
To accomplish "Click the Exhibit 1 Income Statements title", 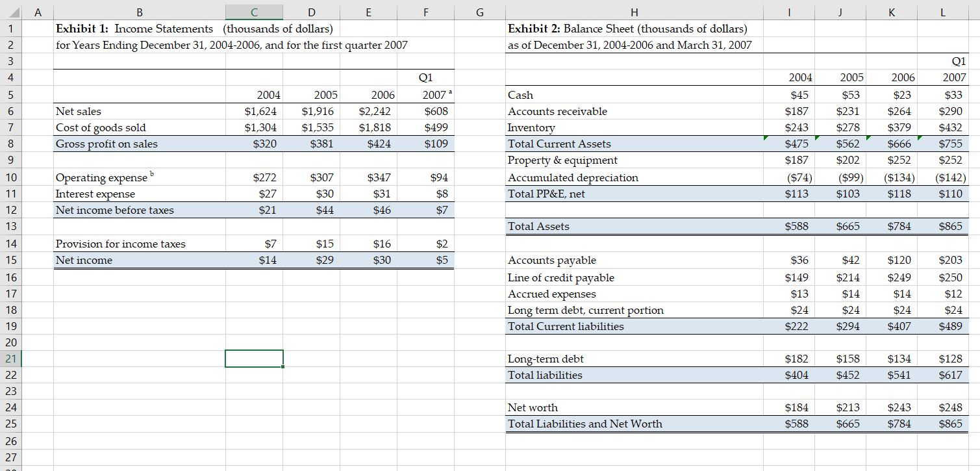I will pos(194,29).
